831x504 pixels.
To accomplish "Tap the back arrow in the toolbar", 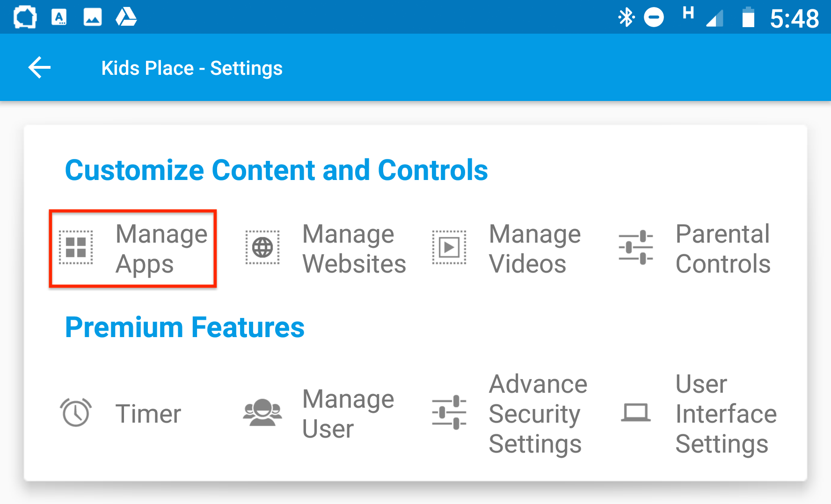I will pyautogui.click(x=39, y=67).
